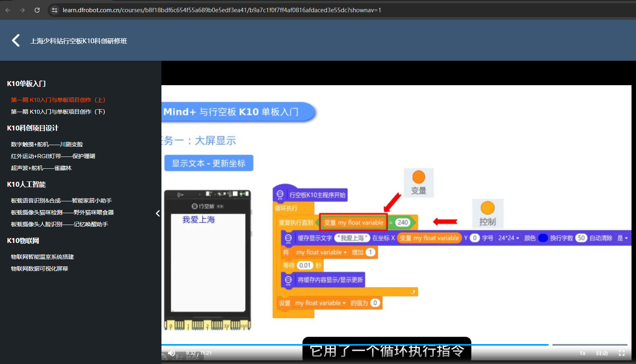Image resolution: width=636 pixels, height=364 pixels.
Task: Seek on the video progress bar
Action: coord(394,345)
